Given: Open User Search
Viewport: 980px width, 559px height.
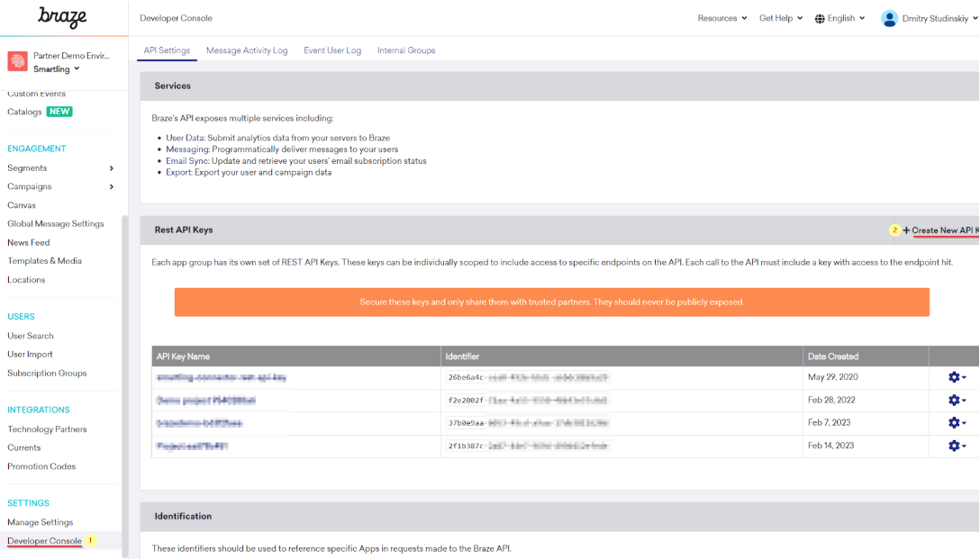Looking at the screenshot, I should (30, 336).
